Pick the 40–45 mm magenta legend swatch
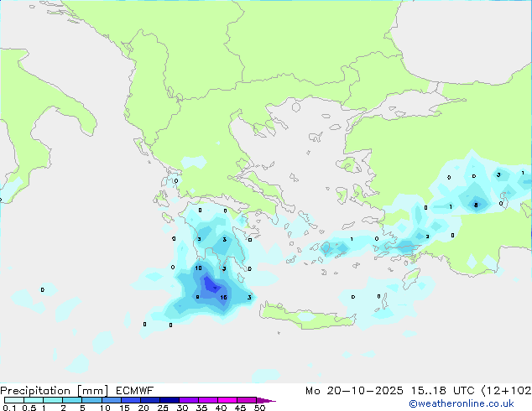 227,400
